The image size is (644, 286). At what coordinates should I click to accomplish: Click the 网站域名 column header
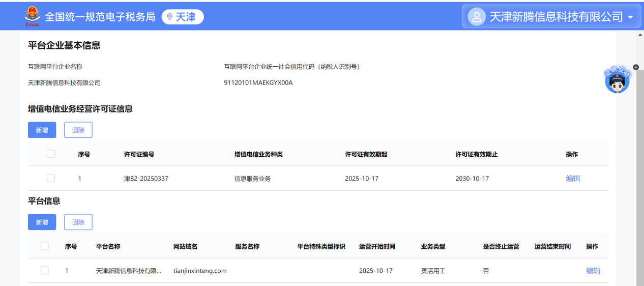point(186,246)
